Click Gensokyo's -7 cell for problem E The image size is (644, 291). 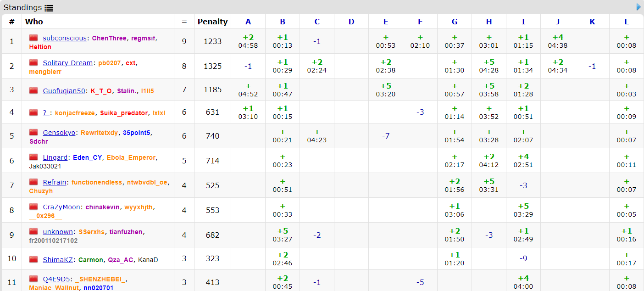tap(386, 136)
